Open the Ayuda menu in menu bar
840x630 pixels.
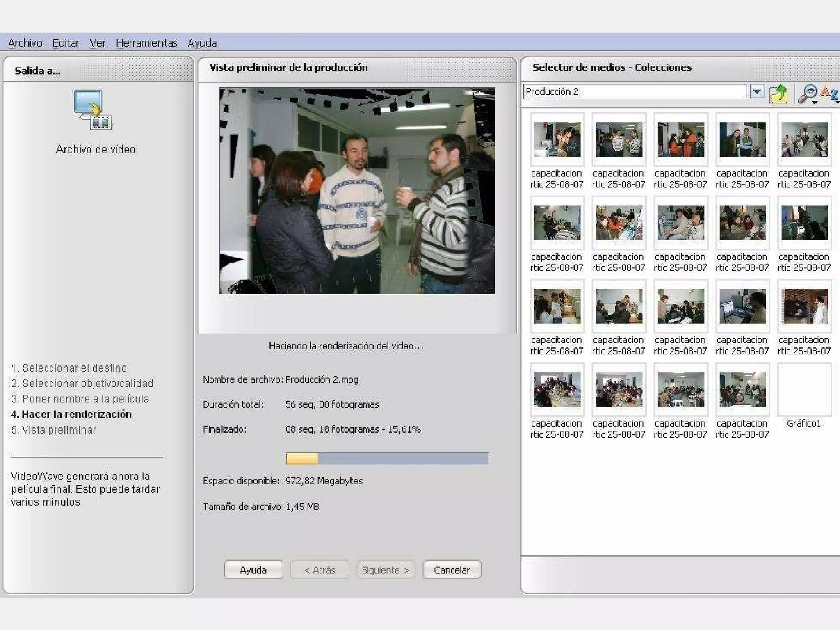[x=202, y=43]
